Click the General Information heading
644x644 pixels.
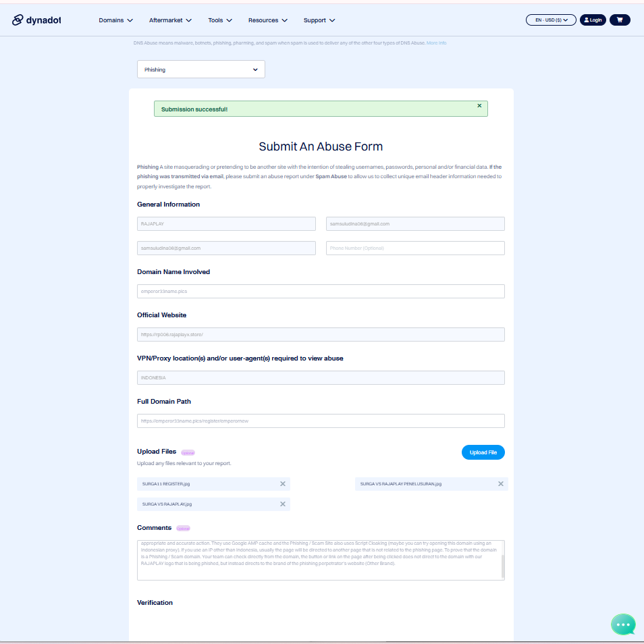pyautogui.click(x=168, y=204)
